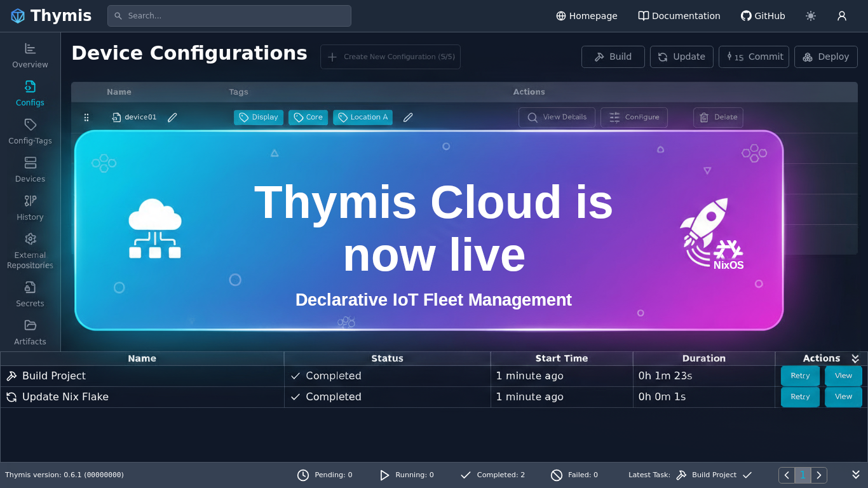The height and width of the screenshot is (488, 868).
Task: Open the Homepage link
Action: (587, 16)
